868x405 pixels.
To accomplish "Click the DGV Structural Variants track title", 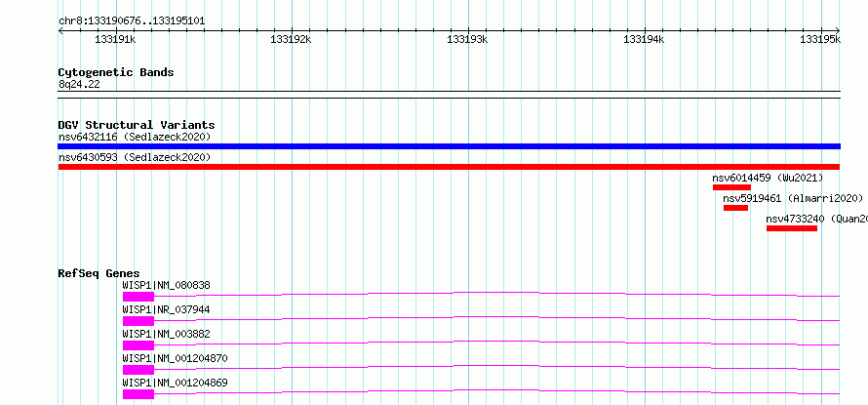I will click(137, 125).
